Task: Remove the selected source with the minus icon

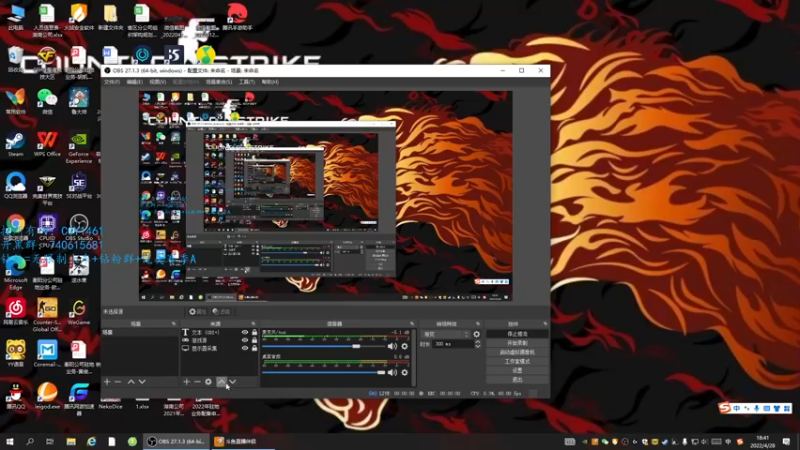Action: click(197, 382)
